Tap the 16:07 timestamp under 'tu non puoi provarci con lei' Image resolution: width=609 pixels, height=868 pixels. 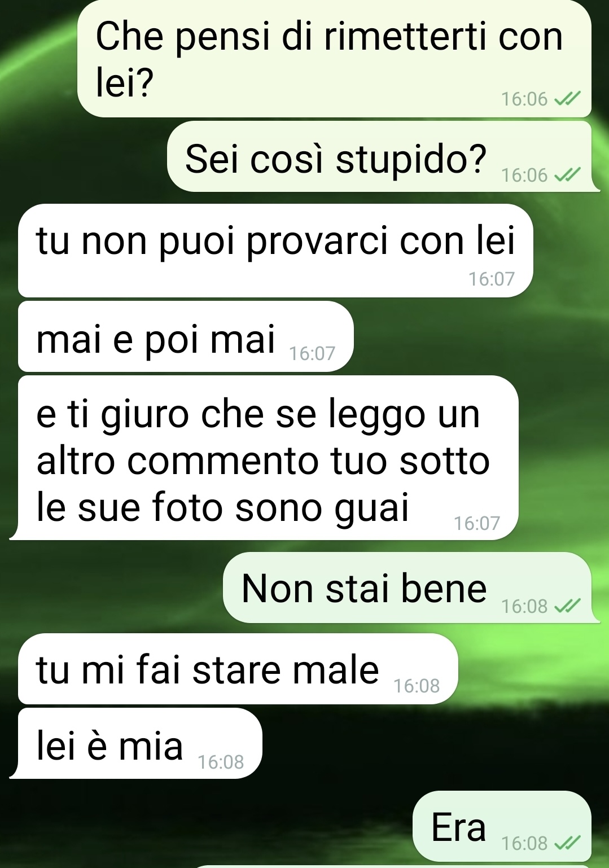492,279
